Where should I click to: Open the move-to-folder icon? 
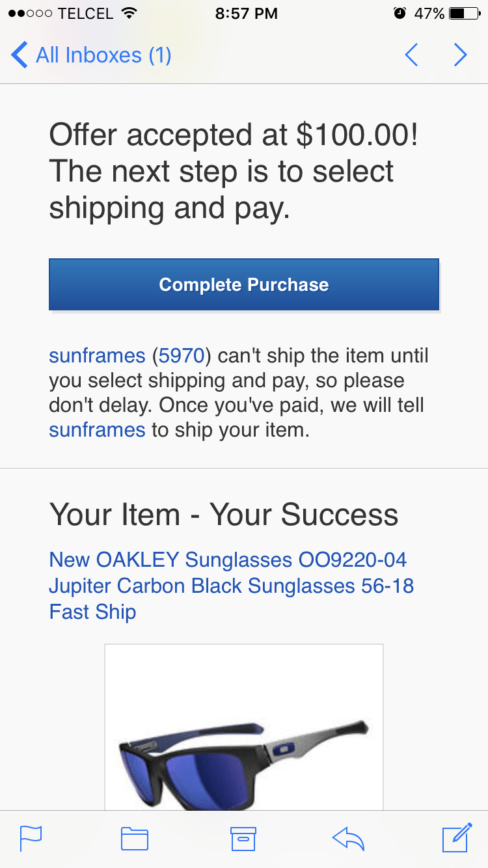tap(135, 838)
